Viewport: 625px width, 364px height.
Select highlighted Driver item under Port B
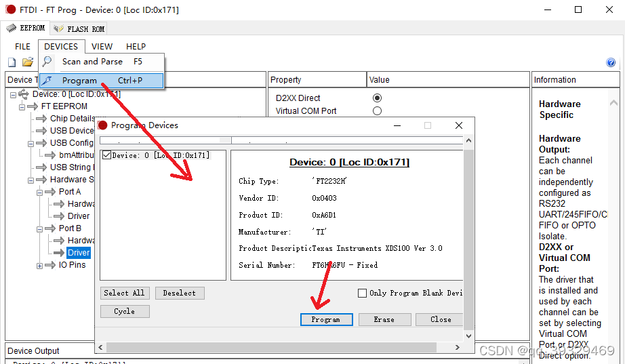(79, 253)
